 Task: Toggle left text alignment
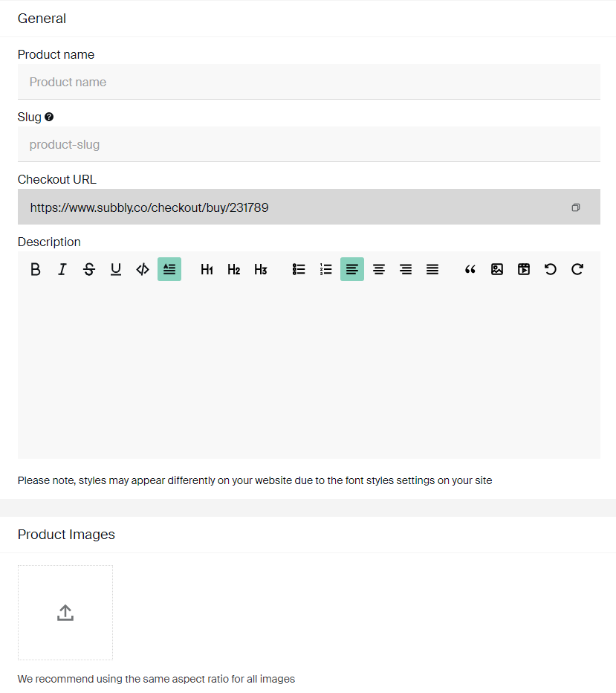tap(352, 269)
